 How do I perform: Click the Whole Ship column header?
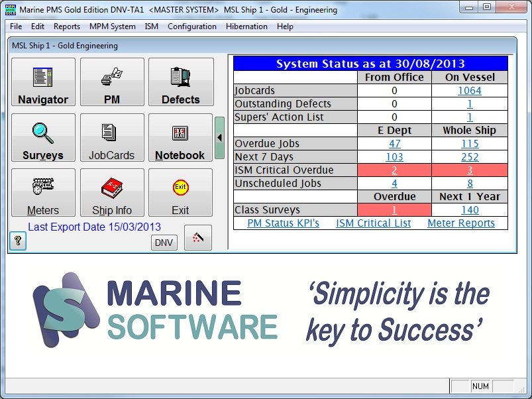tap(470, 131)
